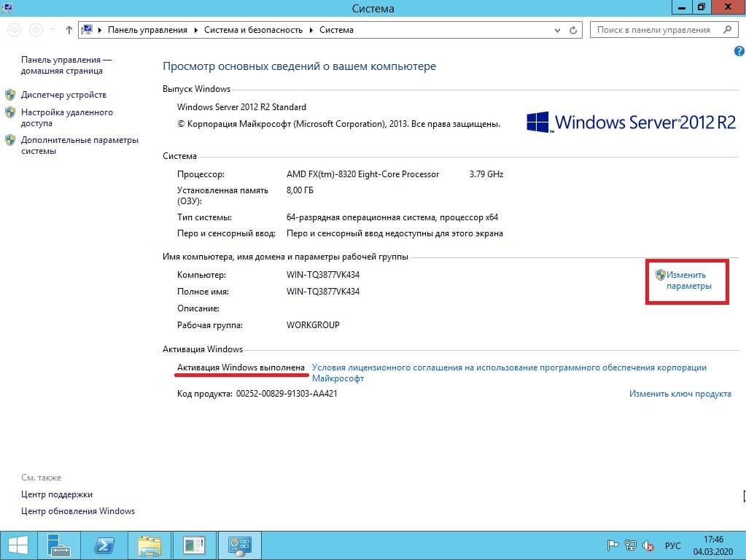
Task: Select computer name WIN-TQ3877VK434 next to Компьютер
Action: 323,274
